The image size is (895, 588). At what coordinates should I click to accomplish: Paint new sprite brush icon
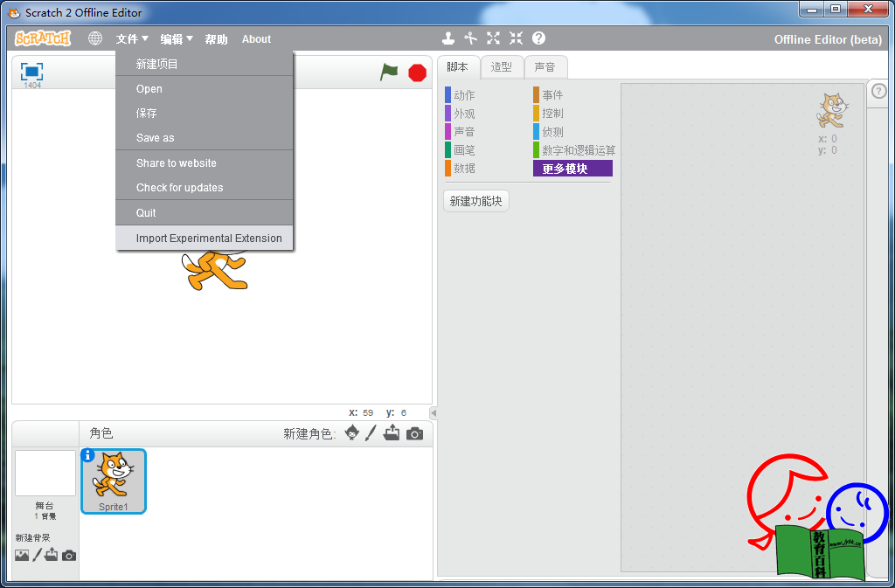(x=371, y=432)
